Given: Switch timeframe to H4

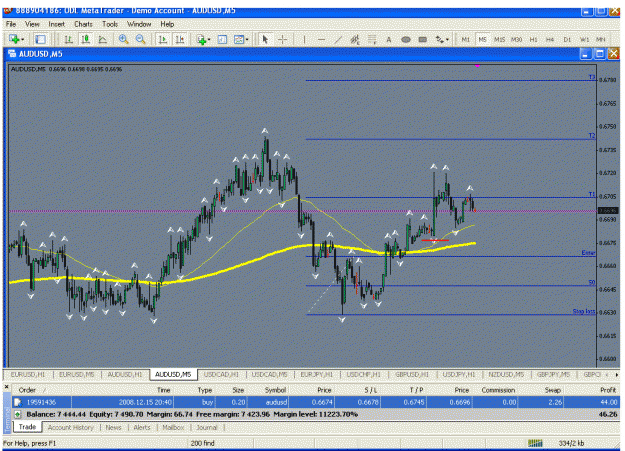Looking at the screenshot, I should (550, 39).
